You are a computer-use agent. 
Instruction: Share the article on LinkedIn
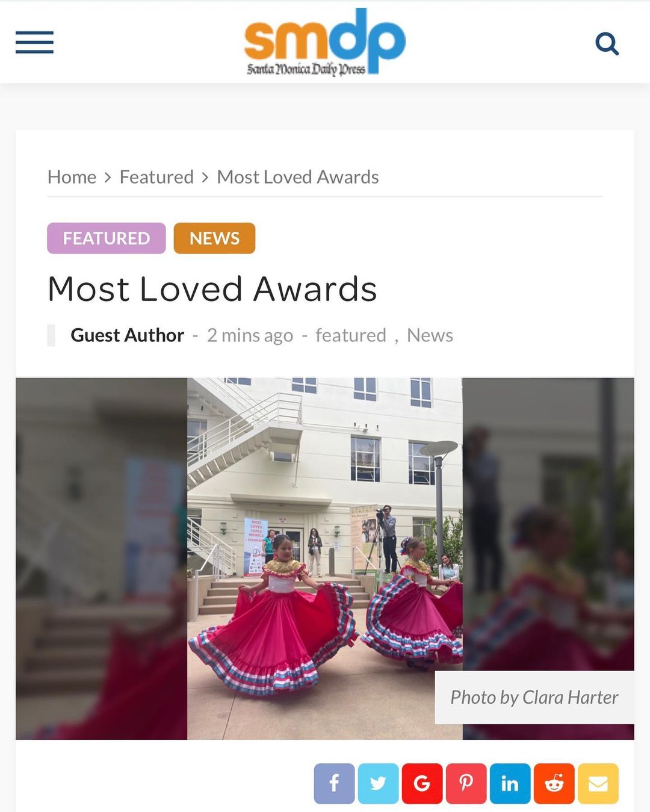pos(510,784)
